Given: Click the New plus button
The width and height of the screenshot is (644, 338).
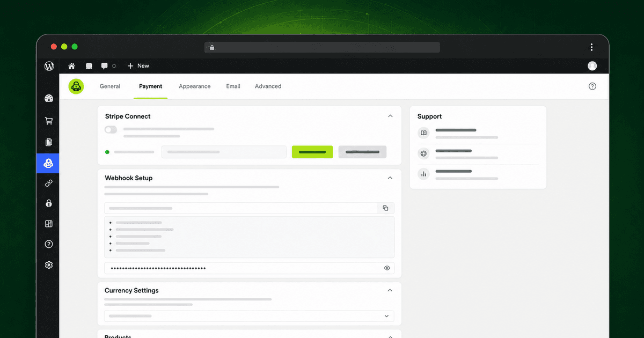Looking at the screenshot, I should (138, 66).
